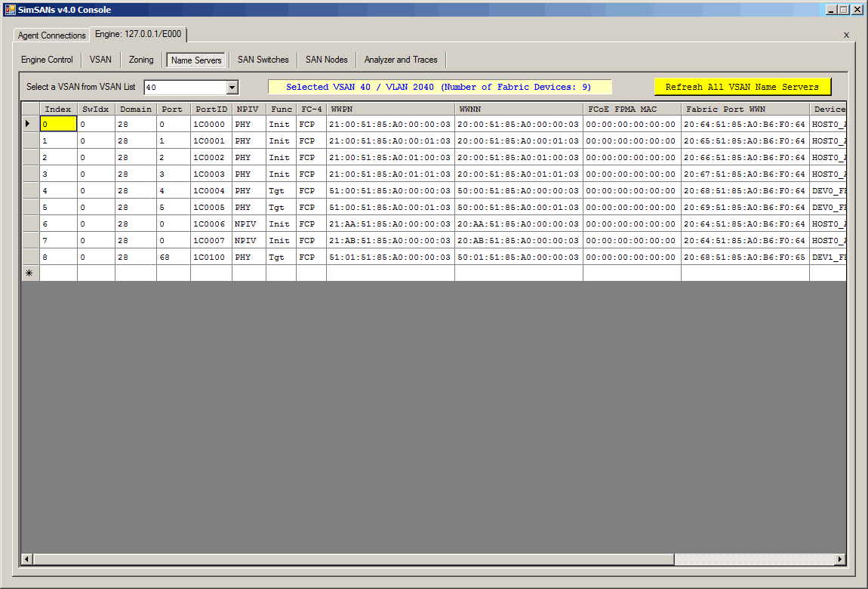The image size is (868, 589).
Task: Click the horizontal scrollbar left arrow
Action: click(27, 560)
